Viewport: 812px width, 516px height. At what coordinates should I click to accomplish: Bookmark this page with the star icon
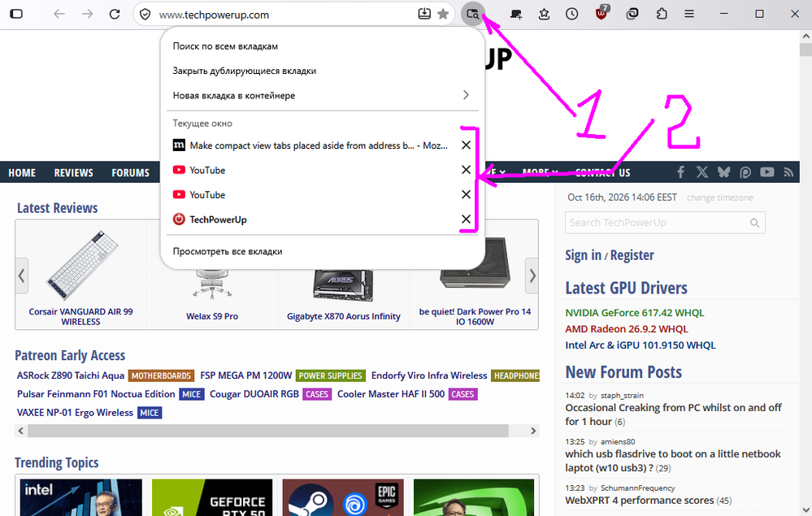tap(443, 14)
